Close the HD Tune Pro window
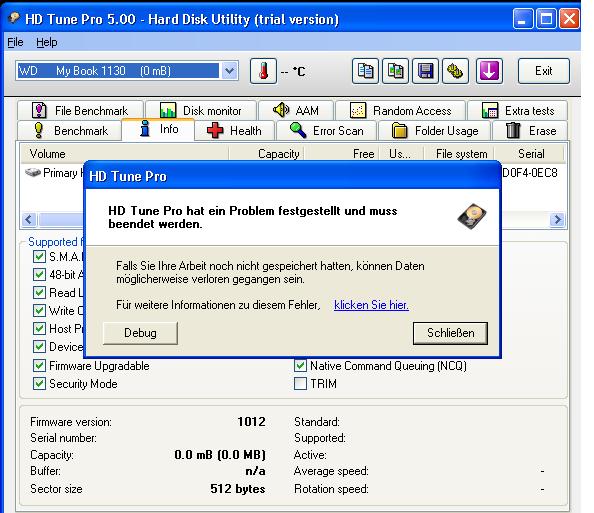This screenshot has height=513, width=594. 569,18
